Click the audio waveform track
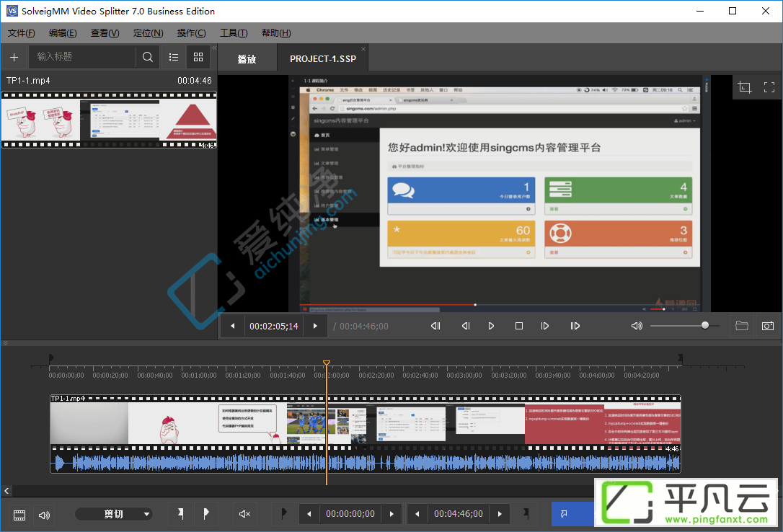This screenshot has height=532, width=783. tap(366, 463)
